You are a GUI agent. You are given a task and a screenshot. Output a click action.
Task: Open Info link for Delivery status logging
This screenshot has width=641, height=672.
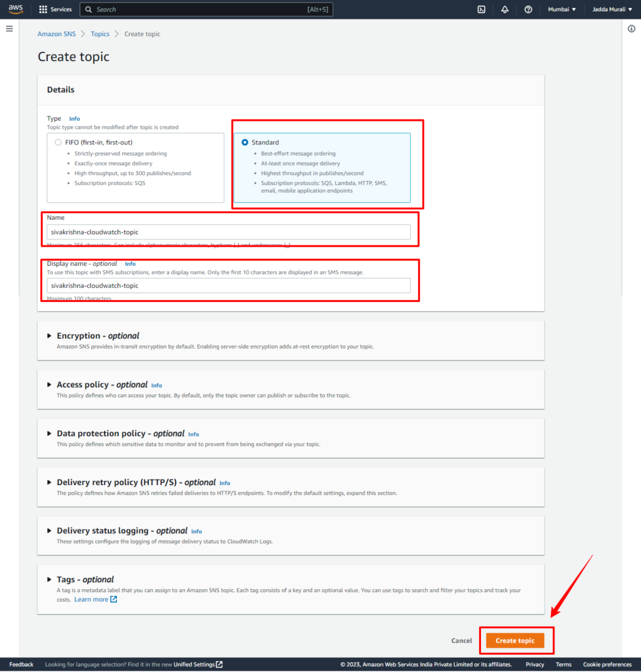[x=197, y=532]
